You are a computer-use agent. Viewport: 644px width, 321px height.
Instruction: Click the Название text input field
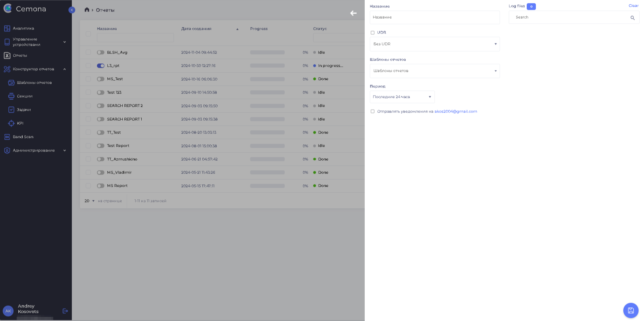435,17
